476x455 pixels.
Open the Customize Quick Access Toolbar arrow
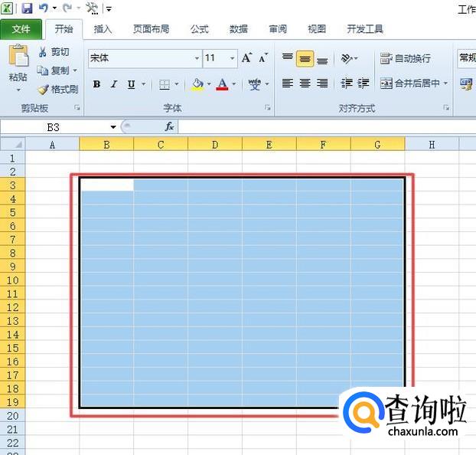coord(109,9)
